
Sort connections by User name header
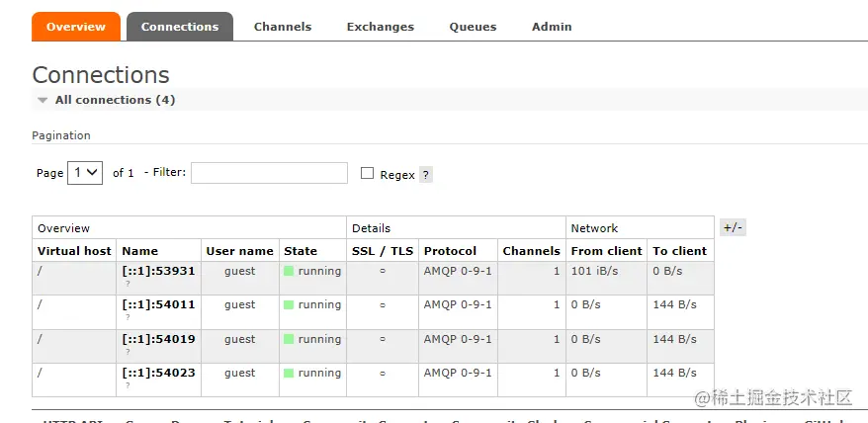coord(239,251)
